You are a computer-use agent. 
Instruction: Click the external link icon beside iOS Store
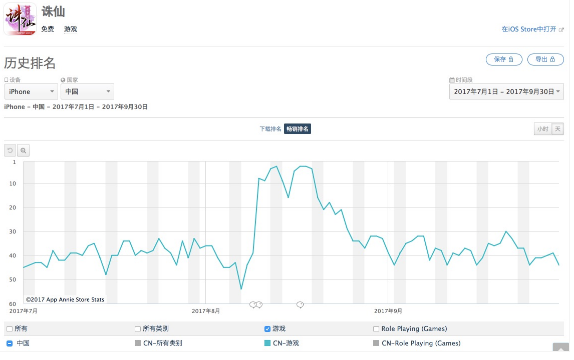click(561, 29)
